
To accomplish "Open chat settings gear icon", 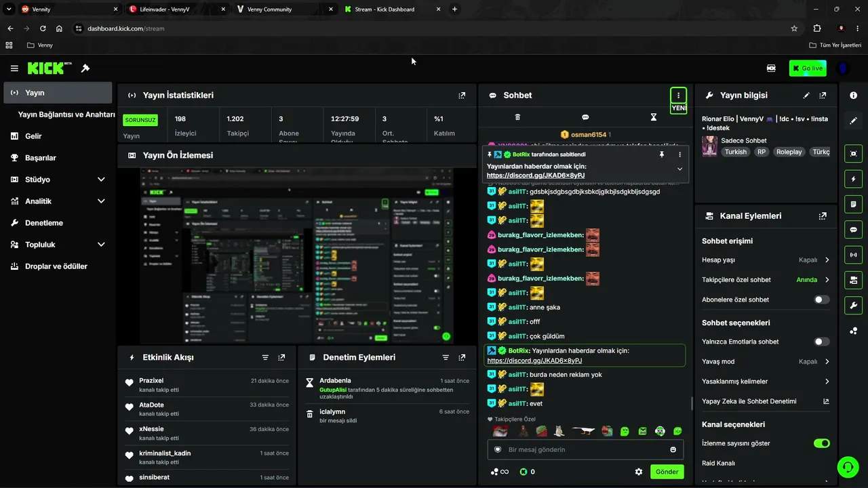I will (x=638, y=472).
